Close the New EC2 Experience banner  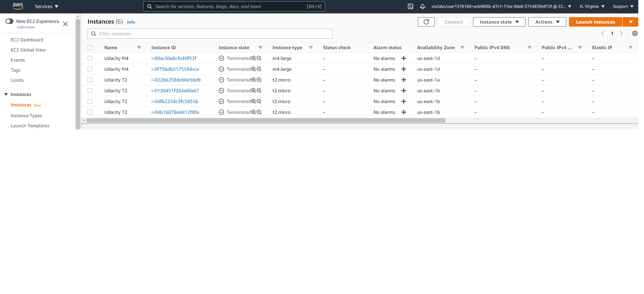click(65, 24)
